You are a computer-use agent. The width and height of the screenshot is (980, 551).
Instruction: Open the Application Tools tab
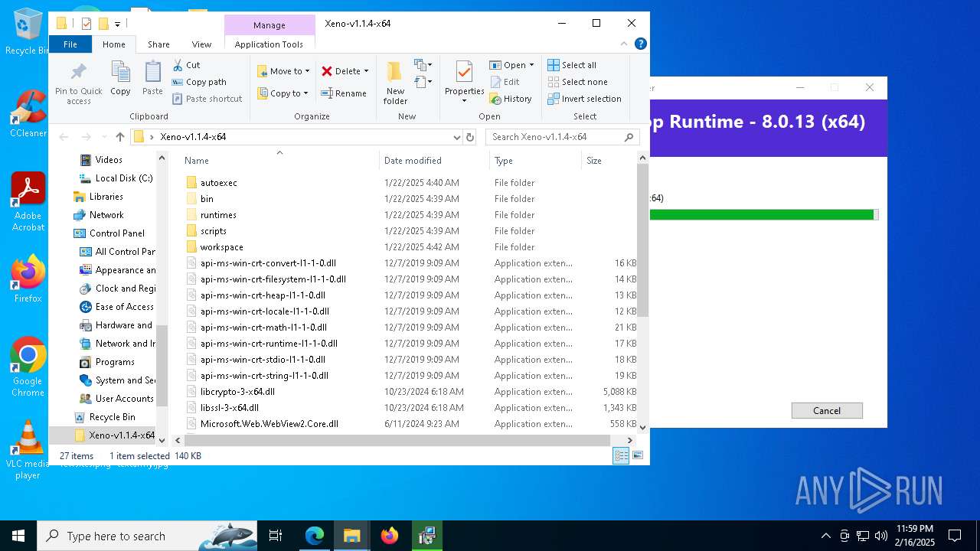269,44
